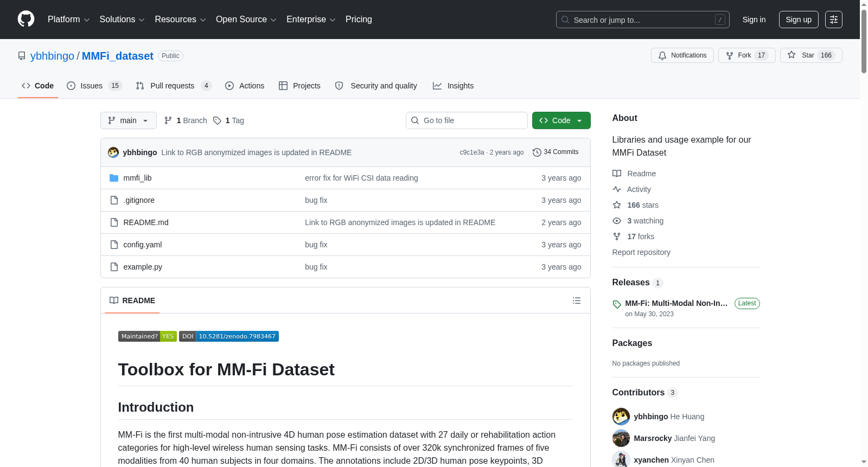868x467 pixels.
Task: Click the ybhbingo avatar in commit bar
Action: tap(113, 152)
